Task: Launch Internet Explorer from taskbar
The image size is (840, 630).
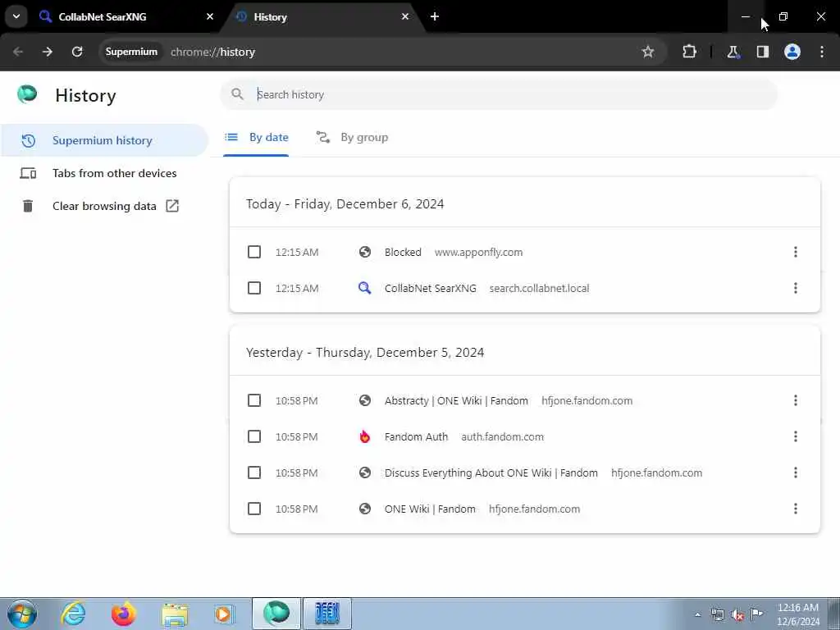Action: (x=73, y=614)
